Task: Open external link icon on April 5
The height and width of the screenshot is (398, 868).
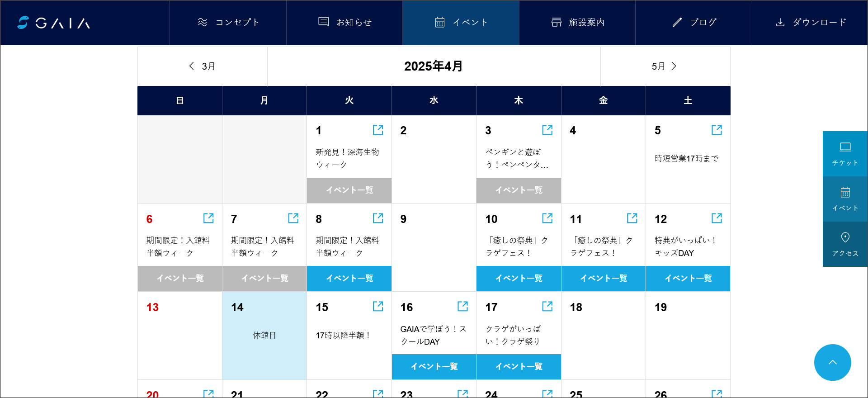Action: pyautogui.click(x=716, y=130)
